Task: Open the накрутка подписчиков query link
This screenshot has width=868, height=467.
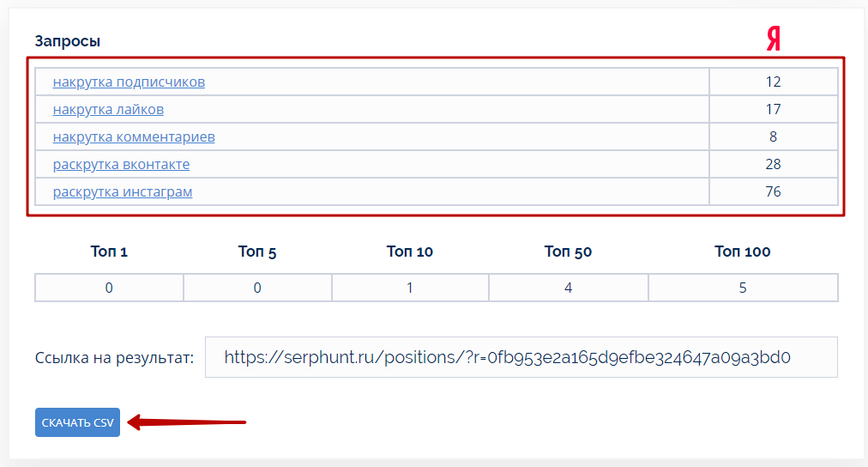Action: tap(129, 82)
